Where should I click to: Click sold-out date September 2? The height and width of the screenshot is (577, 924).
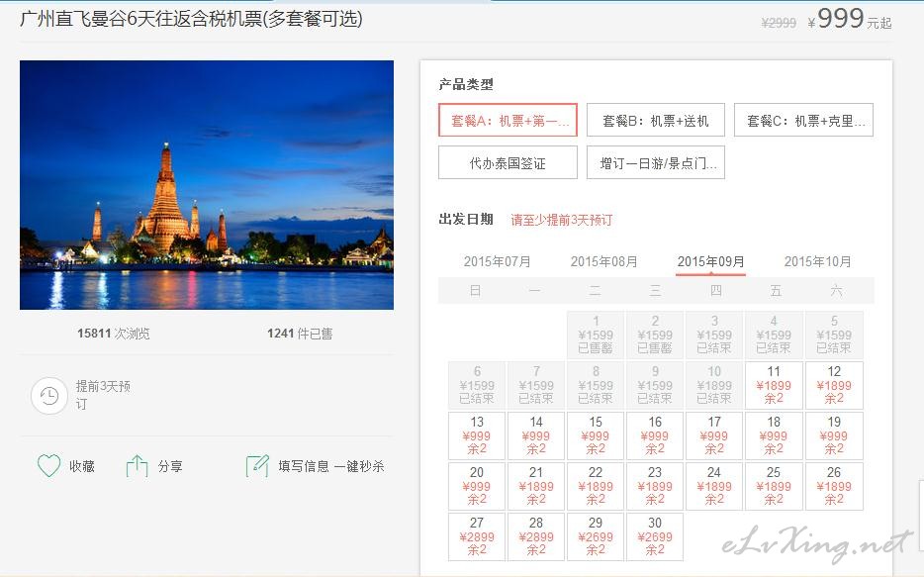655,335
